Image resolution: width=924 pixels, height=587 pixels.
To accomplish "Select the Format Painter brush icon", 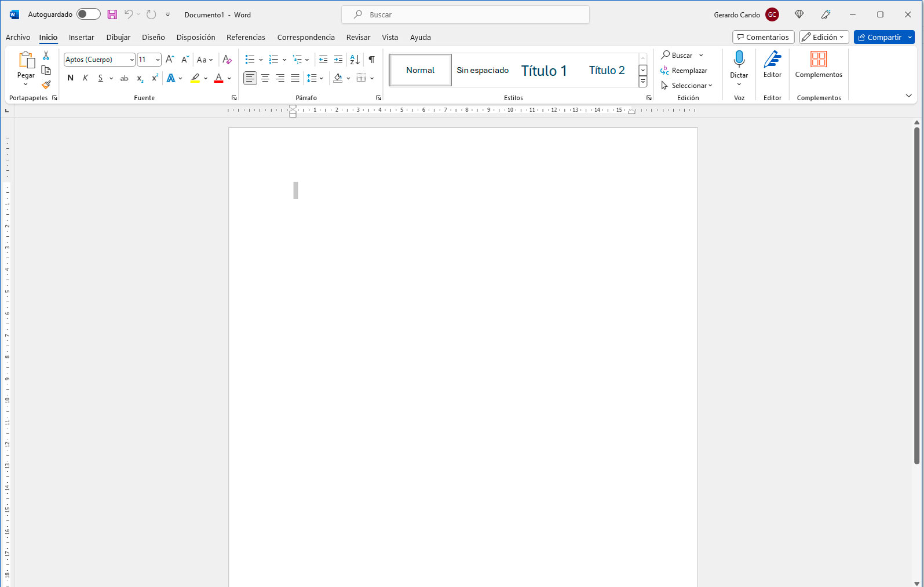I will [x=46, y=85].
